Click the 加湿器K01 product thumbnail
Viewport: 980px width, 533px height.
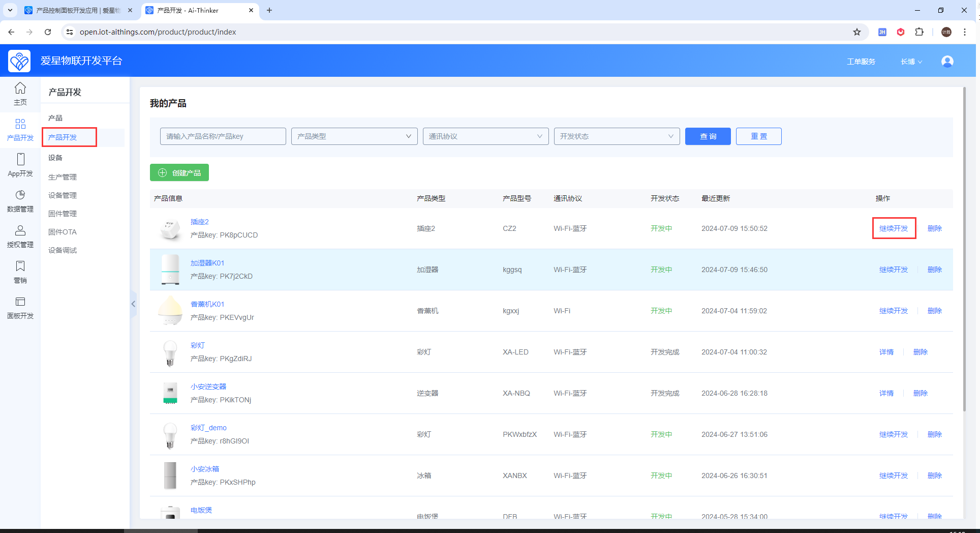click(170, 270)
